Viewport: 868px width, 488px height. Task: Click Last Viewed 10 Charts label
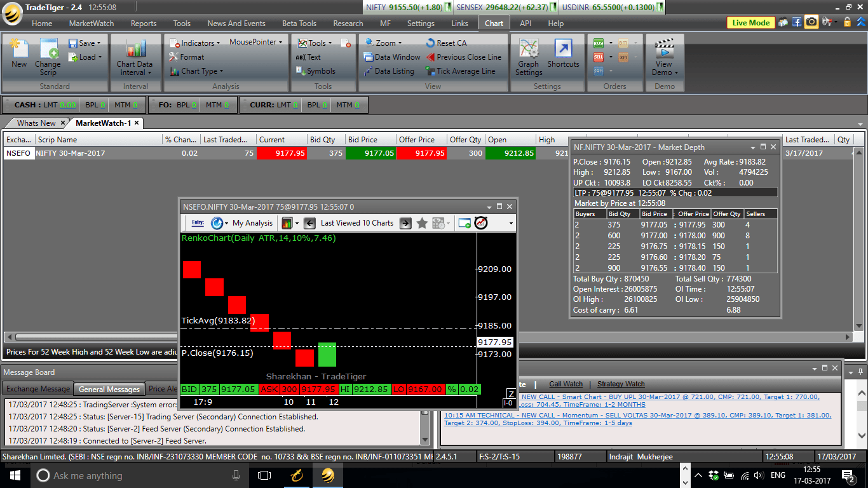[357, 223]
